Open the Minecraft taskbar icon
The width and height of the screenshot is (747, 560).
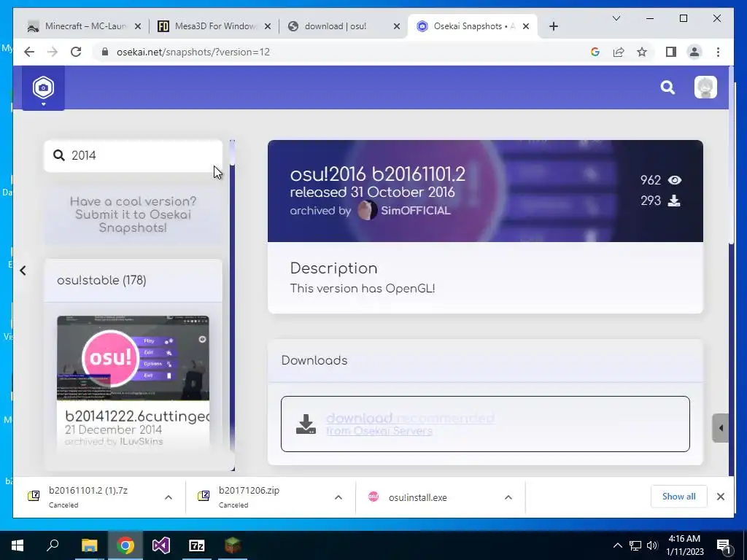(233, 545)
